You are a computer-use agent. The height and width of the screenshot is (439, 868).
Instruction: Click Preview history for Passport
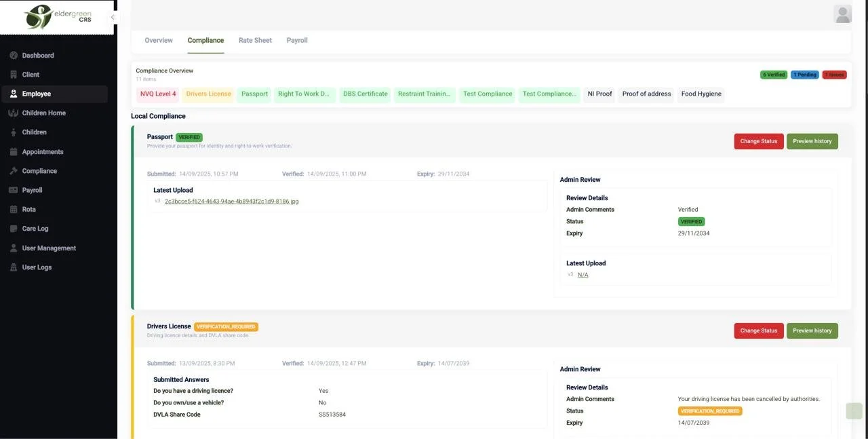click(812, 141)
